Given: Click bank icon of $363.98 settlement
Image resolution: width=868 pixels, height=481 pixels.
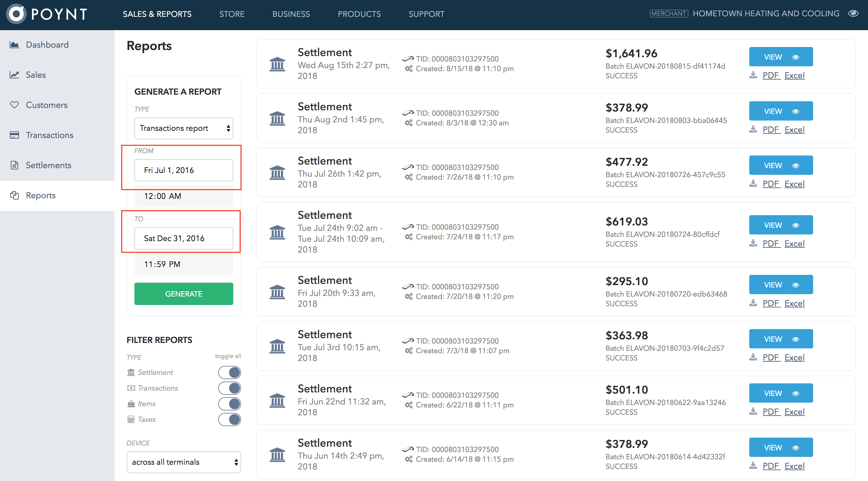Looking at the screenshot, I should (277, 346).
